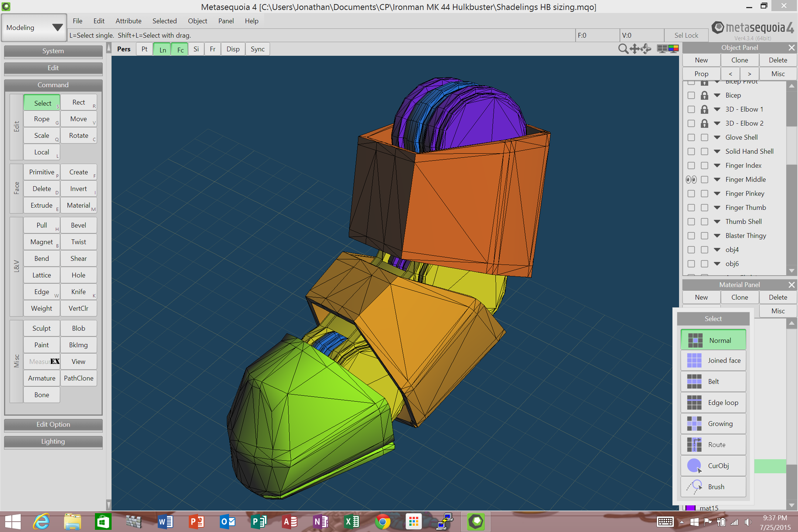Toggle visibility of Glove Shell object

tap(691, 137)
